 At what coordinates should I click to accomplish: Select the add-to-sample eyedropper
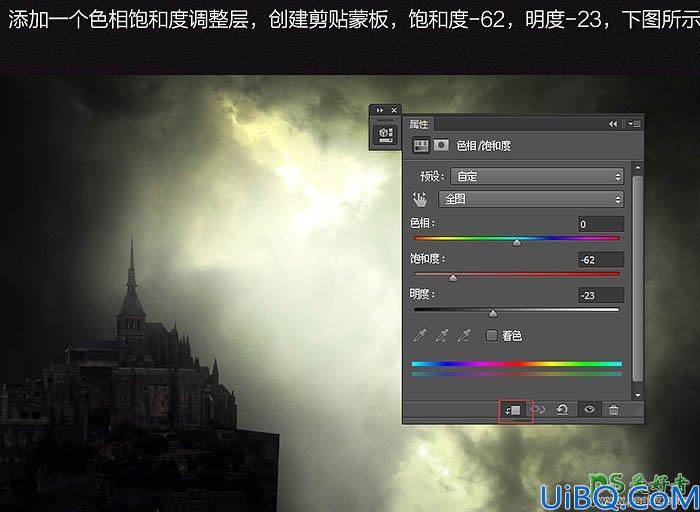point(442,336)
